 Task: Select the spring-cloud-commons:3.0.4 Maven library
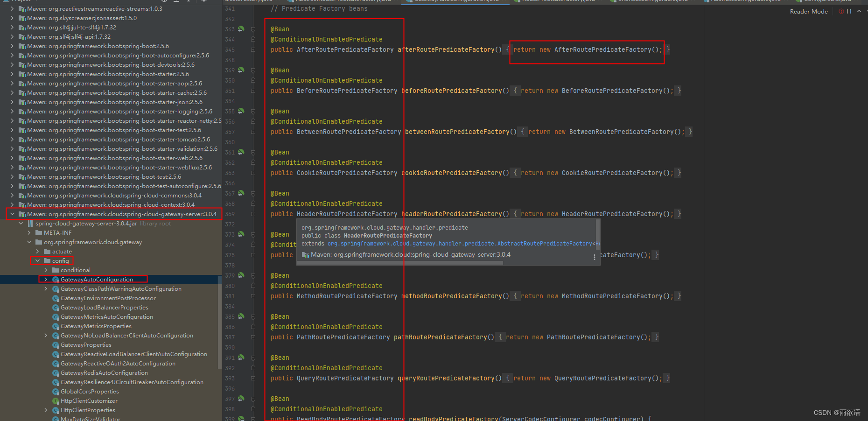click(x=114, y=196)
